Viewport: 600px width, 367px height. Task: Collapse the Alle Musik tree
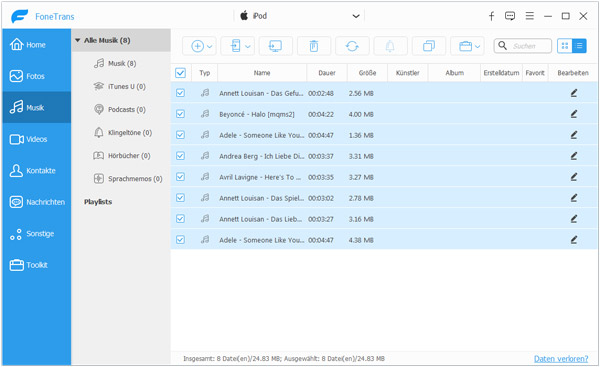(x=78, y=40)
